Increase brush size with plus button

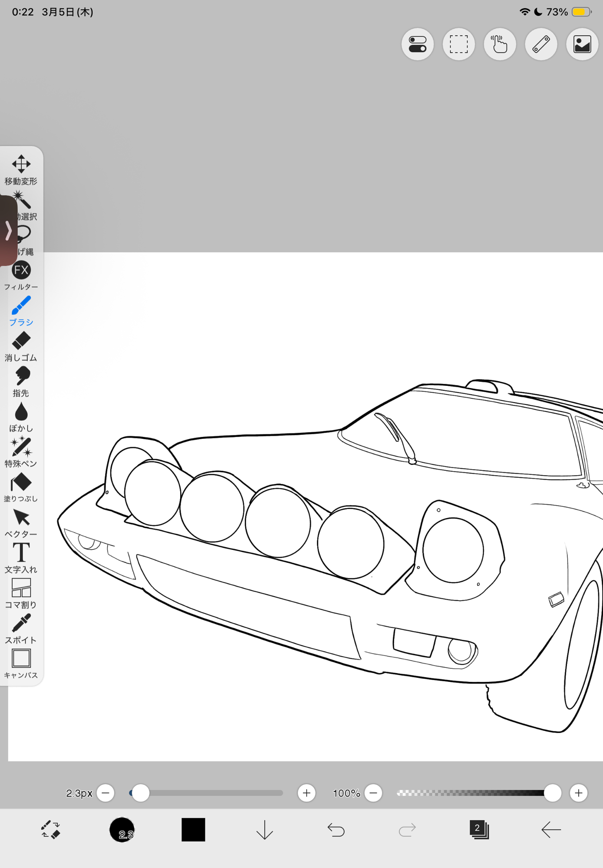[306, 793]
